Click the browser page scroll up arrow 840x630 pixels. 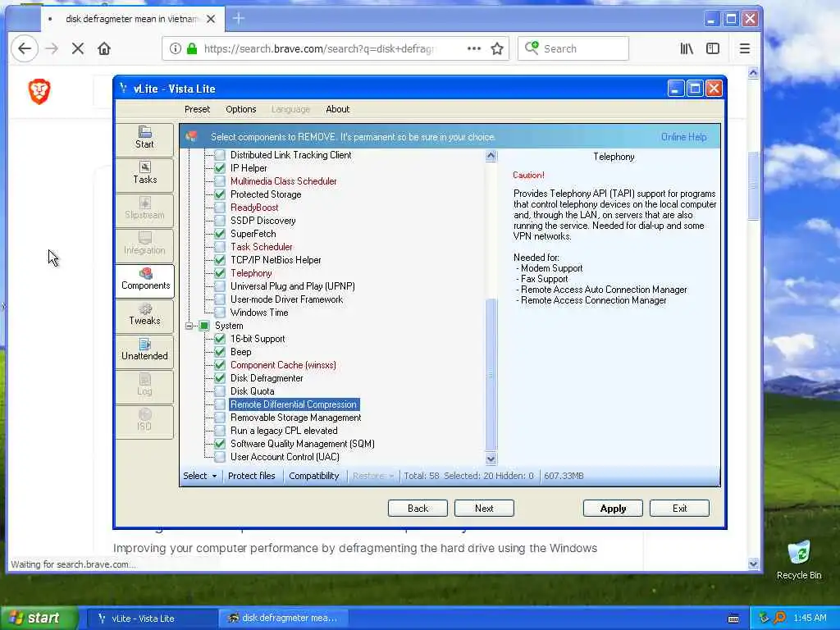point(753,73)
